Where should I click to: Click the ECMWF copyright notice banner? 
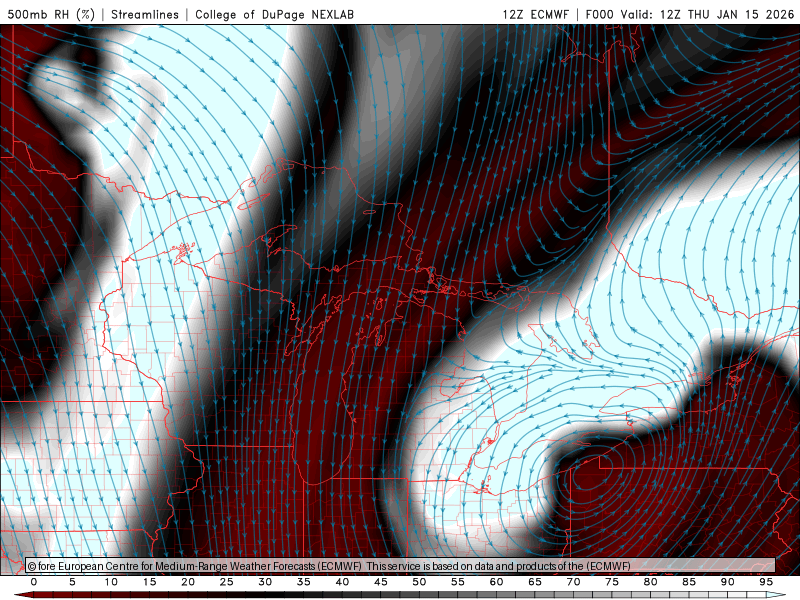tap(401, 566)
